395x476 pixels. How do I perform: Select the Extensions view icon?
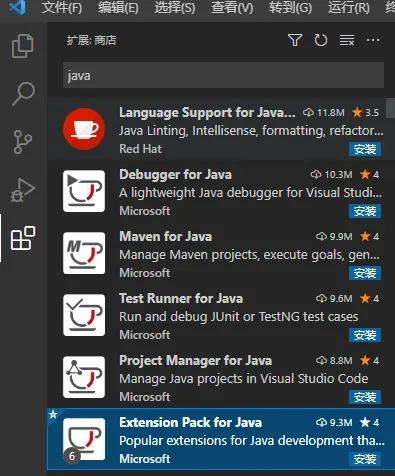click(x=23, y=238)
